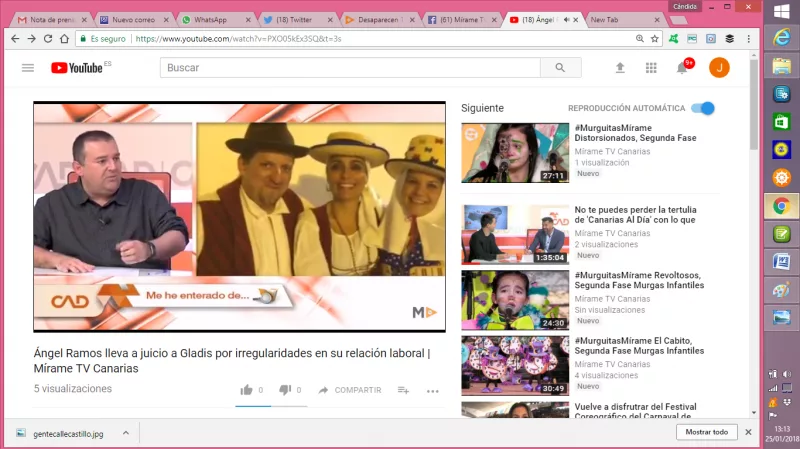This screenshot has height=449, width=800.
Task: Open the 1:35:04 tertulia thumbnail
Action: click(x=515, y=234)
